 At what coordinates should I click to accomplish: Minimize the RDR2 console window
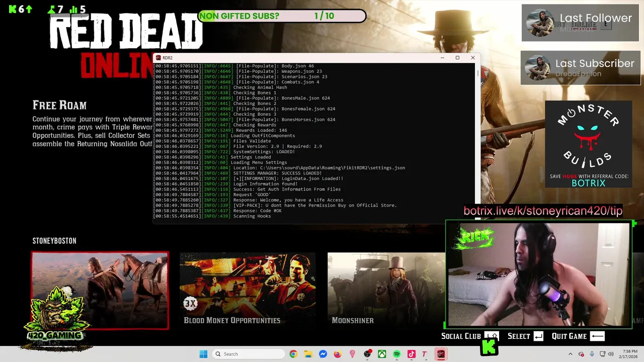click(442, 58)
